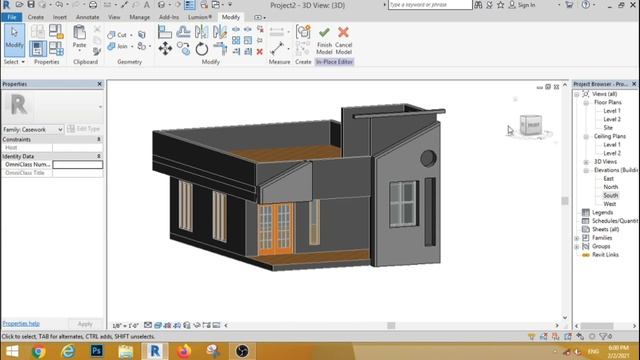
Task: Switch to the View ribbon tab
Action: tap(114, 17)
